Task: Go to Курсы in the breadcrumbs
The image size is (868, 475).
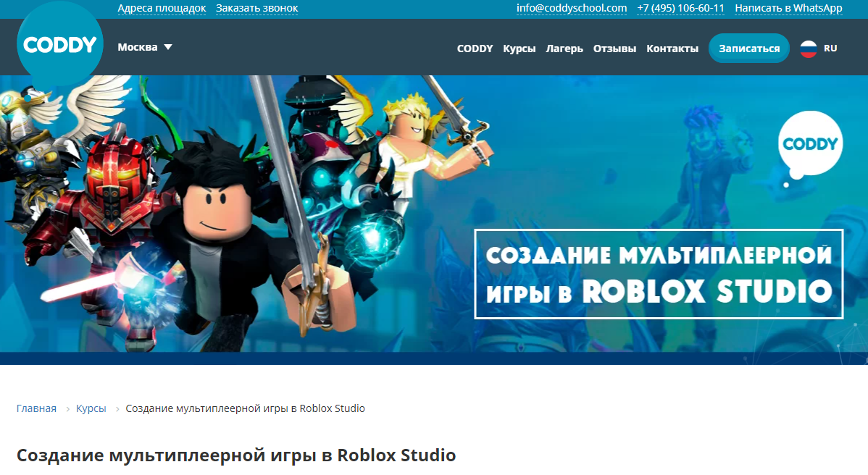Action: coord(91,408)
